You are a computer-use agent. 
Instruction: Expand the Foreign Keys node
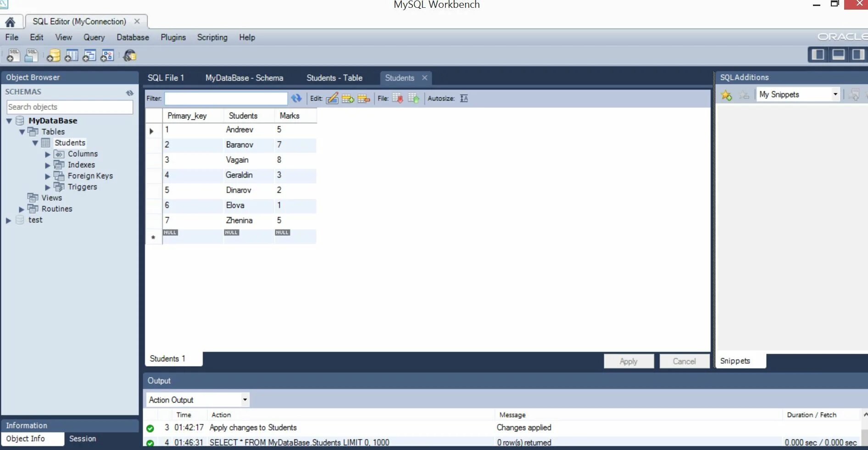tap(48, 176)
